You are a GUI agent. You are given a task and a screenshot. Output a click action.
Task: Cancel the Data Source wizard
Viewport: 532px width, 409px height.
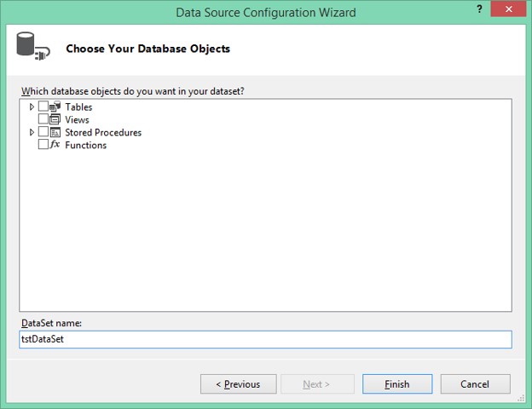(476, 384)
